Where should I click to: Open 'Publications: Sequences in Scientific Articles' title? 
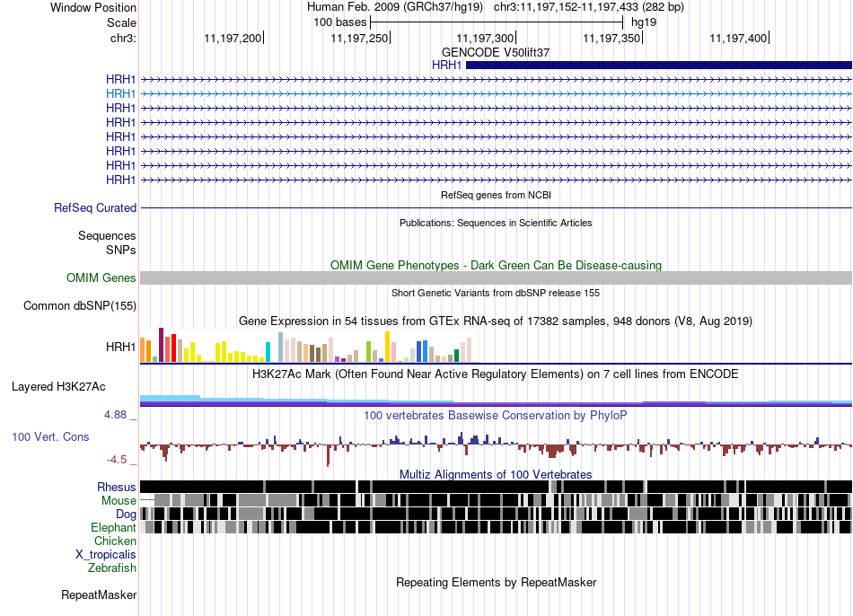point(496,223)
